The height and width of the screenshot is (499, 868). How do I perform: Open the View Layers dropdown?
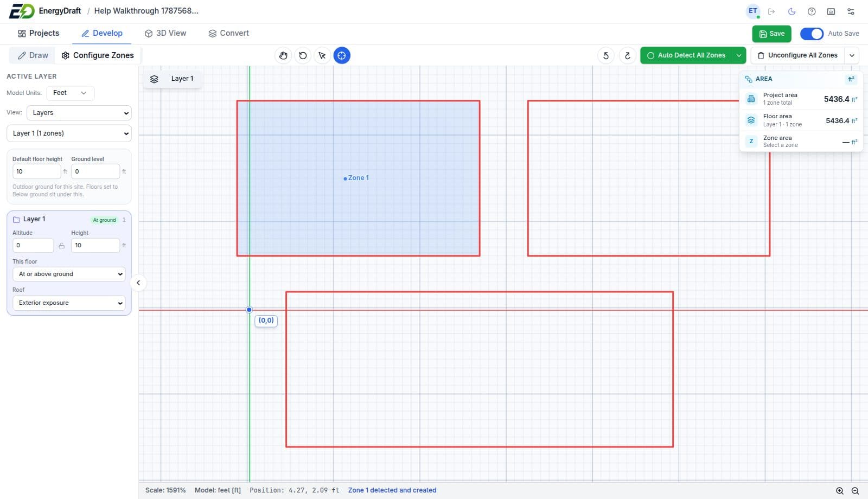(x=79, y=113)
